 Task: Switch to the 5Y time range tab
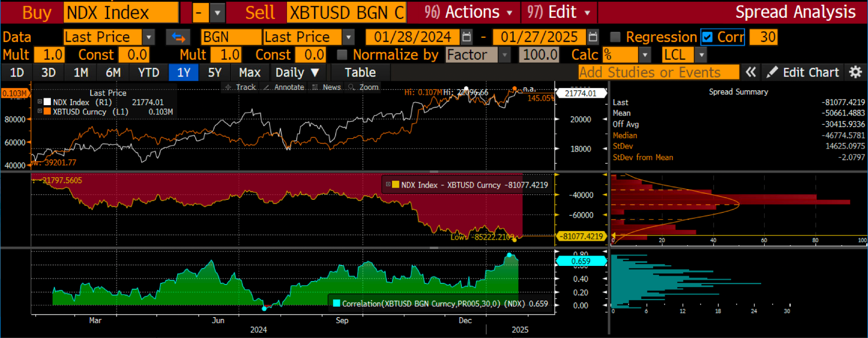pos(215,73)
